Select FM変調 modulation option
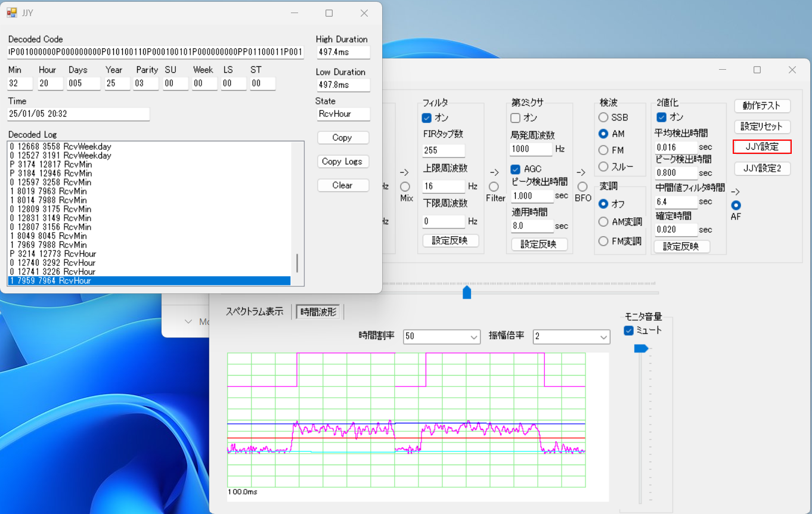The height and width of the screenshot is (514, 812). [603, 241]
